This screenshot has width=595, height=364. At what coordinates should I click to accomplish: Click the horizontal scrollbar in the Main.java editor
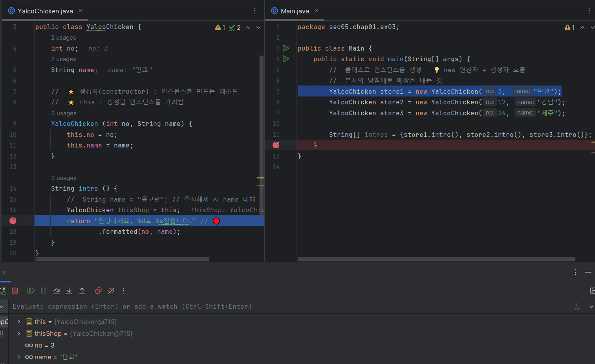[x=436, y=259]
